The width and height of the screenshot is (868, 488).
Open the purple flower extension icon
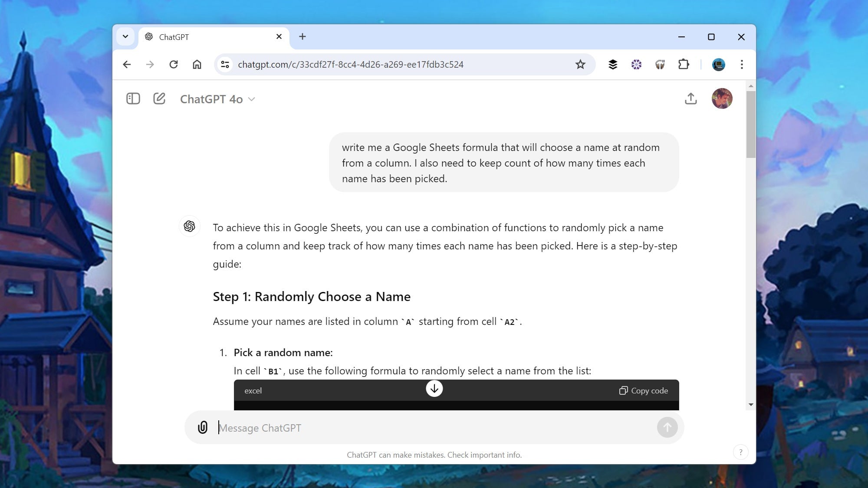point(636,64)
